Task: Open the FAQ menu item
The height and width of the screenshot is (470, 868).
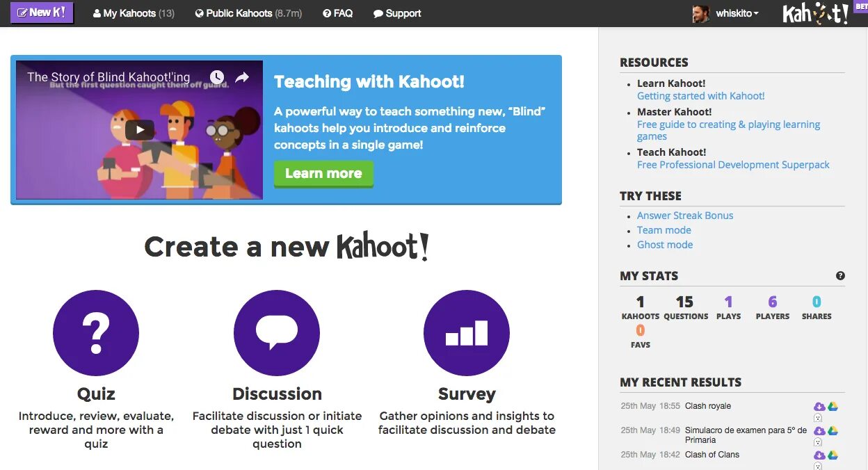Action: [338, 13]
